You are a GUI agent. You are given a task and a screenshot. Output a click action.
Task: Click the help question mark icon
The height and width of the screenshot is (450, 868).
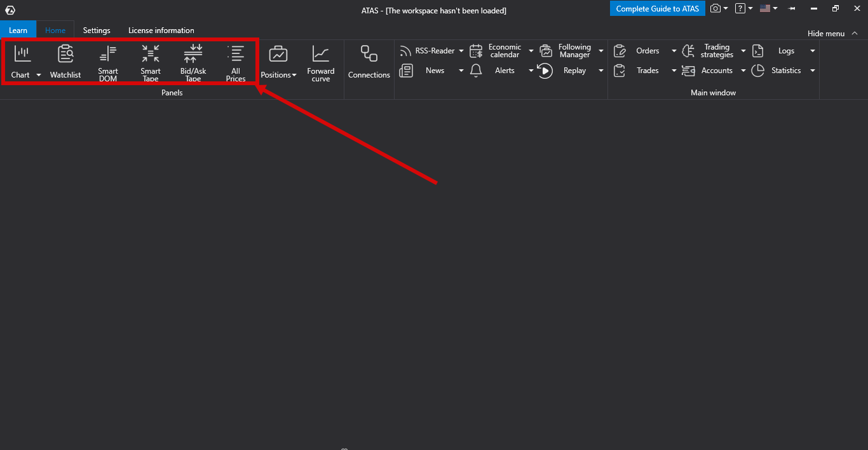tap(740, 8)
